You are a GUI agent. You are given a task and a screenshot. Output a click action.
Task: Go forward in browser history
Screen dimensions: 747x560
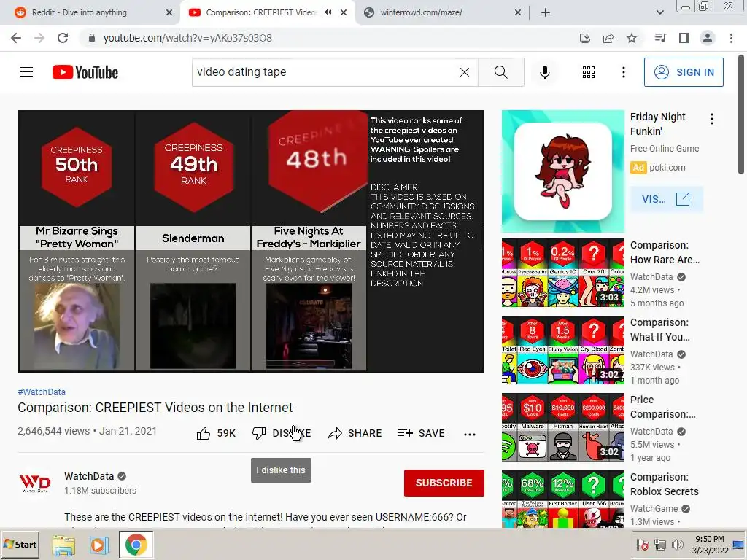click(39, 38)
